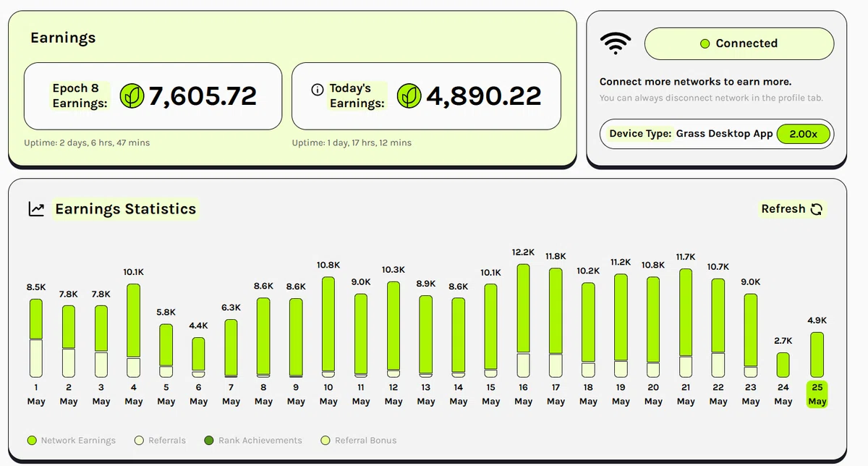
Task: Select the 4 May earnings bar
Action: [x=134, y=330]
